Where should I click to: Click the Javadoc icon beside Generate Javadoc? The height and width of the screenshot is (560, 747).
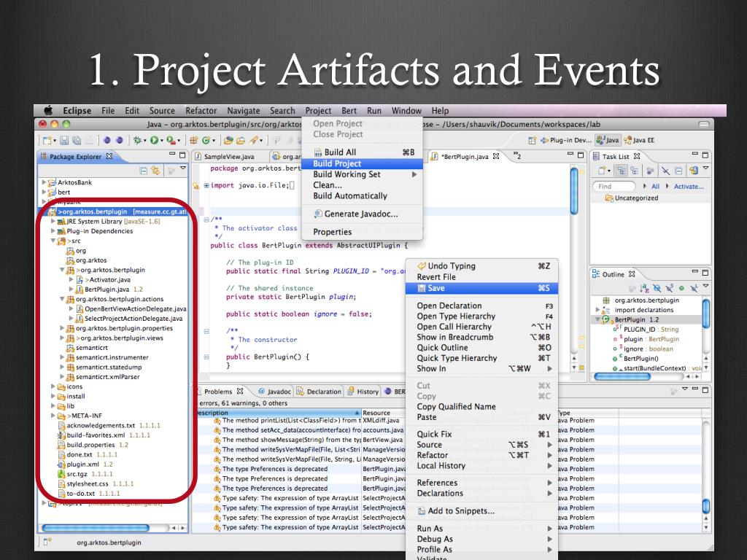tap(318, 214)
